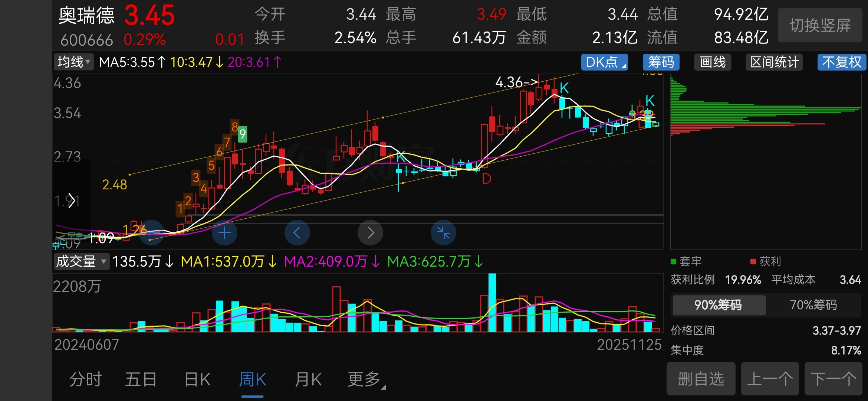Click the longest green chip distribution bar
The width and height of the screenshot is (868, 401).
(x=766, y=108)
